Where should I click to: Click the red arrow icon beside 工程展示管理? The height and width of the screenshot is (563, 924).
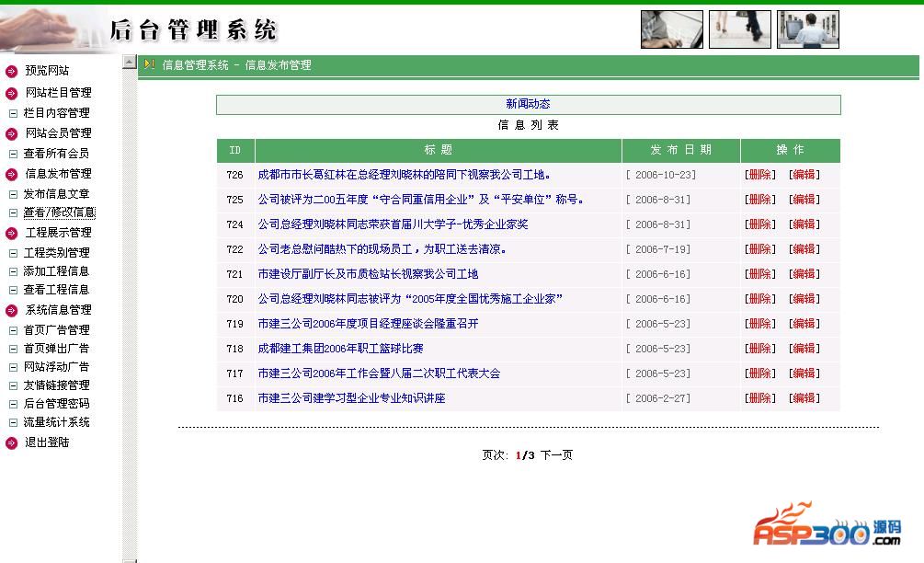[11, 234]
